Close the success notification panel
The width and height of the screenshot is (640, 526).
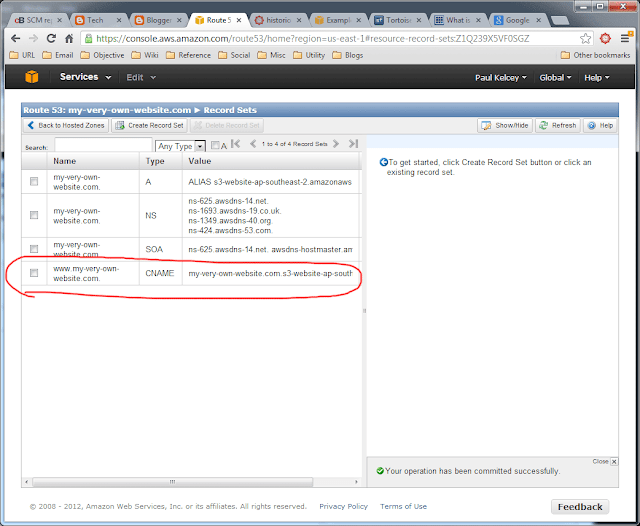[x=614, y=461]
